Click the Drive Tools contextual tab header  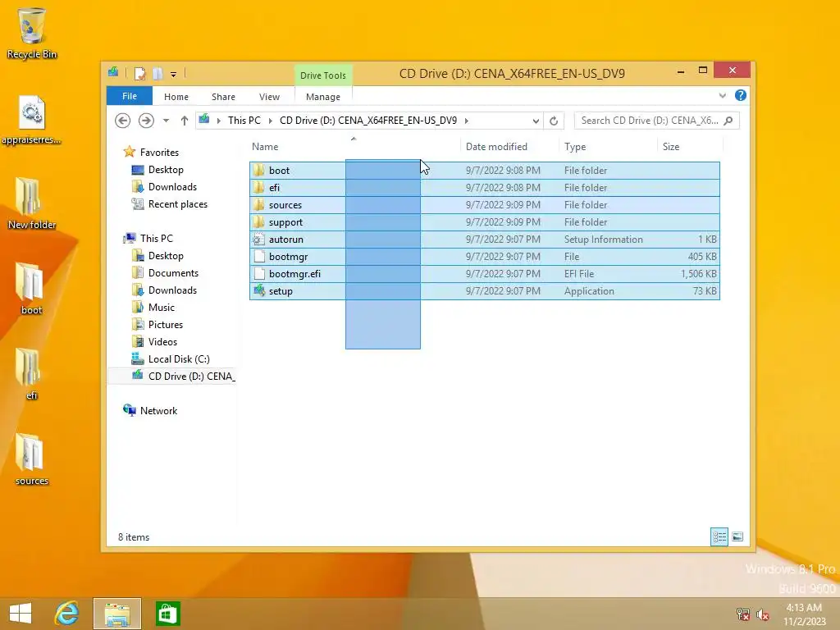tap(323, 75)
